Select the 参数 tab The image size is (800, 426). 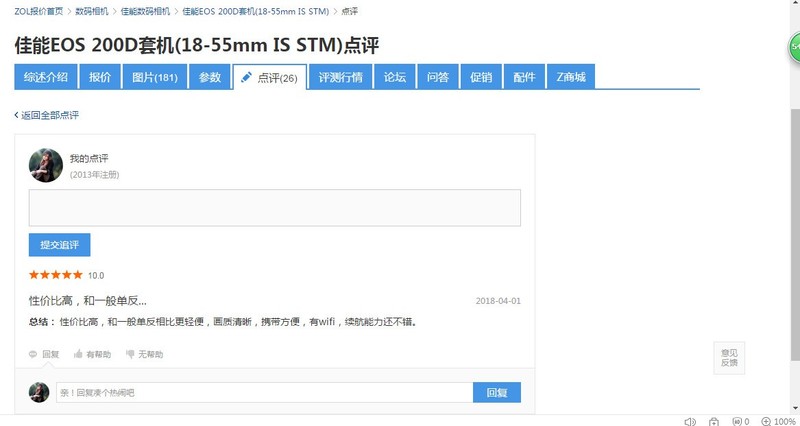click(x=210, y=77)
